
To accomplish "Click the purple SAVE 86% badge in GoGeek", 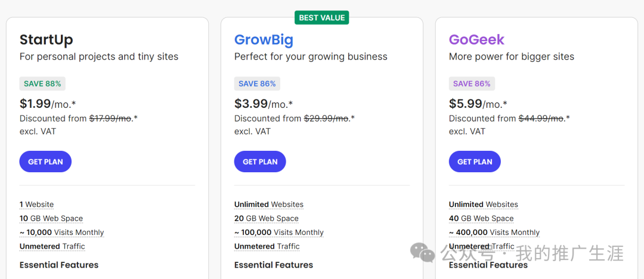I will (472, 83).
